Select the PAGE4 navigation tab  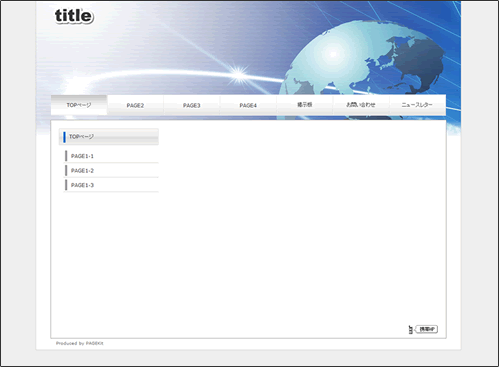click(x=248, y=105)
